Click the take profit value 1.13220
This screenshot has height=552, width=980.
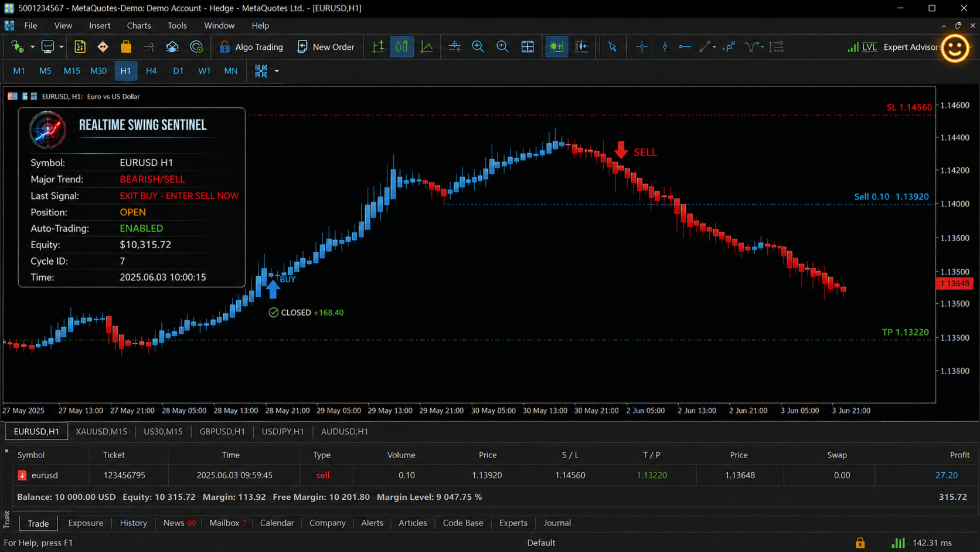coord(652,475)
